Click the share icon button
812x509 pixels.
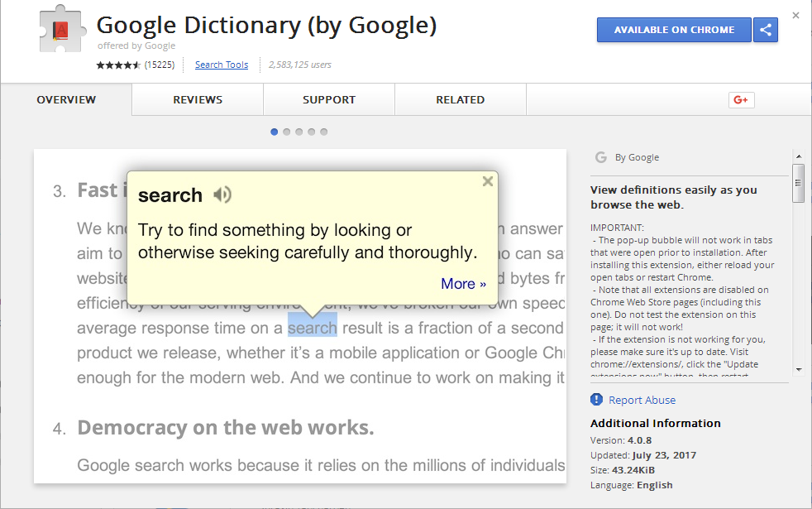point(766,30)
